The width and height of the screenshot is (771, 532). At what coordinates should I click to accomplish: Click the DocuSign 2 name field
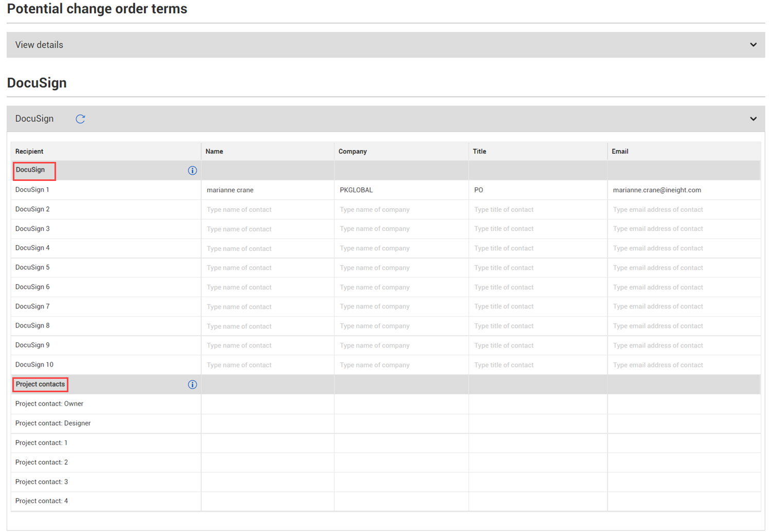(x=268, y=210)
